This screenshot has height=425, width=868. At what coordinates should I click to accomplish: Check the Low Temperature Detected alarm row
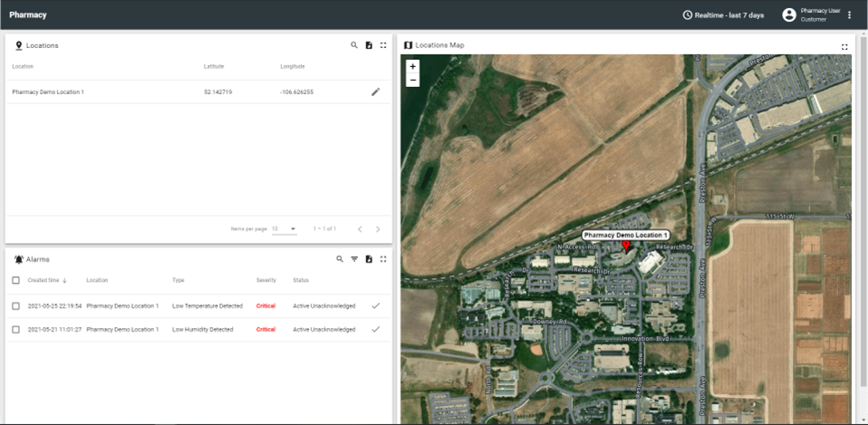click(15, 305)
